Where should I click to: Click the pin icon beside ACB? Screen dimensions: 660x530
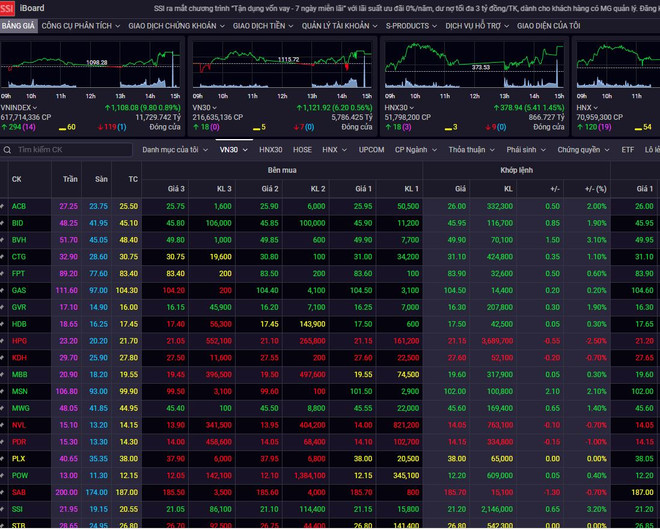(x=3, y=206)
